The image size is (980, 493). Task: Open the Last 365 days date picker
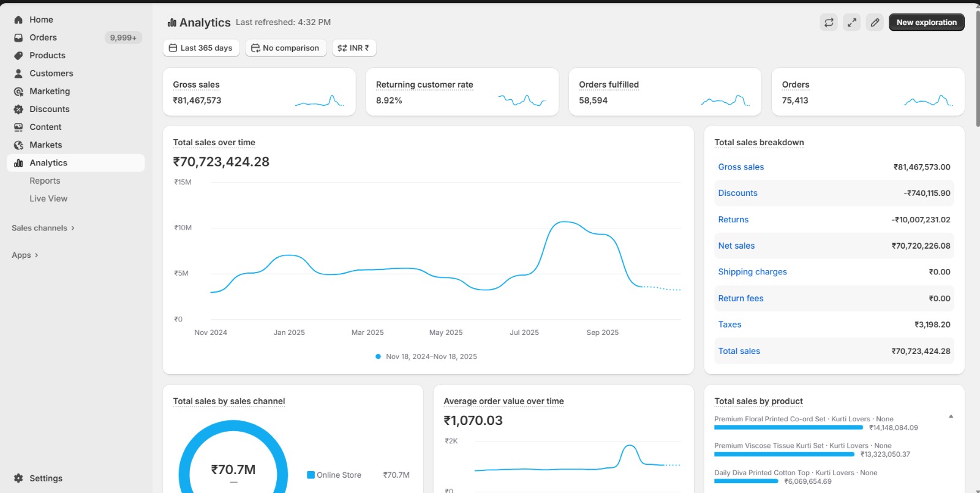coord(201,48)
